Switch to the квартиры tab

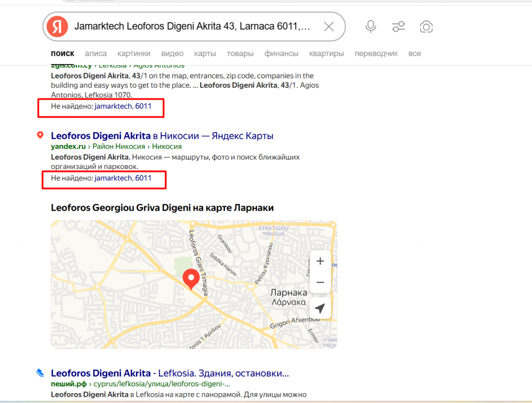[x=326, y=54]
